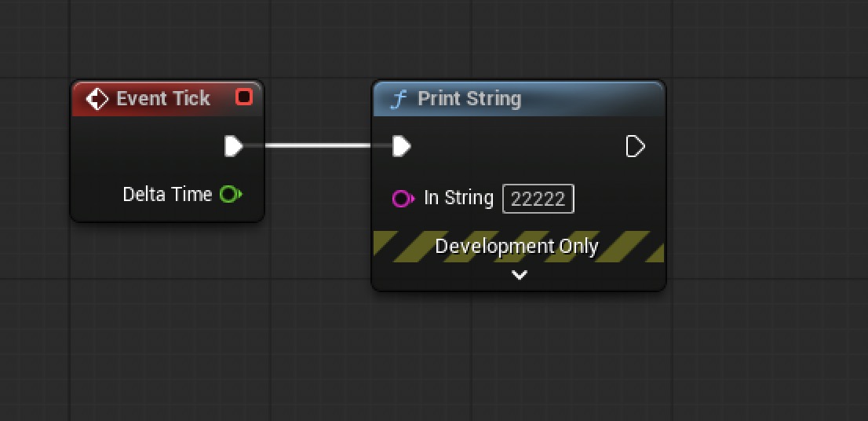Screen dimensions: 868x421
Task: Click the red delegate pin on Event Tick
Action: tap(244, 97)
